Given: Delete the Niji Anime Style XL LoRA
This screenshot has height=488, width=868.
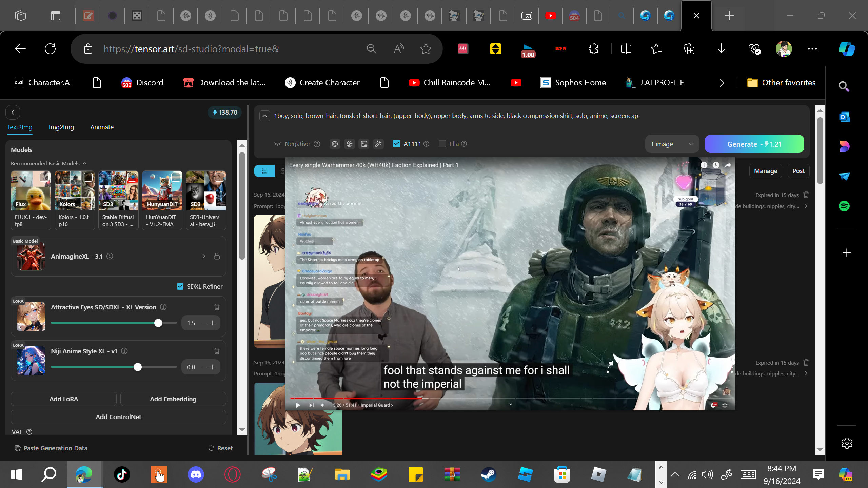Looking at the screenshot, I should tap(217, 351).
